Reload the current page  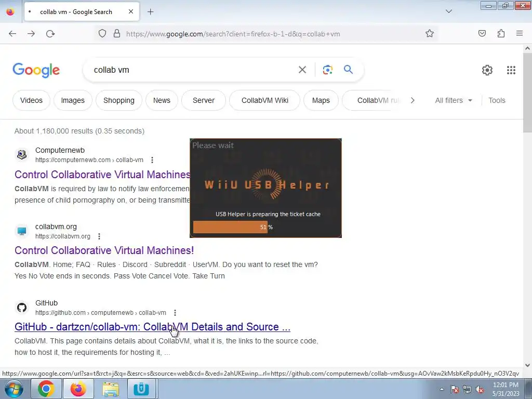tap(50, 34)
